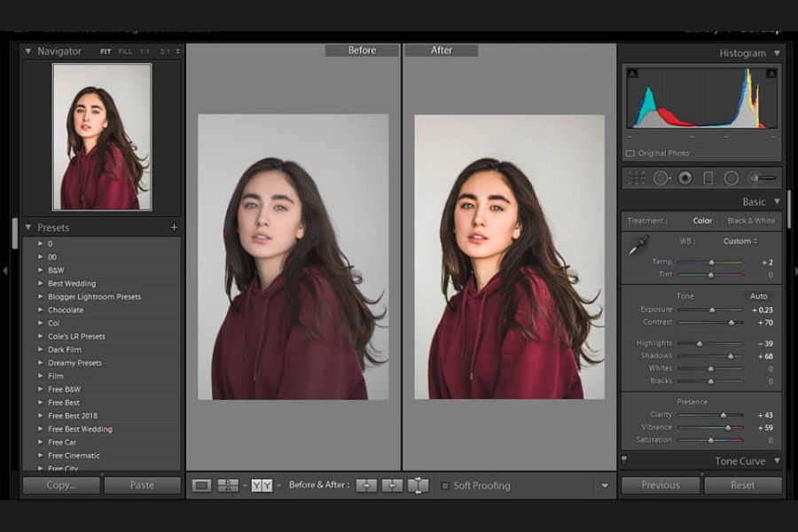This screenshot has width=798, height=532.
Task: Click the Copy... button
Action: [60, 485]
